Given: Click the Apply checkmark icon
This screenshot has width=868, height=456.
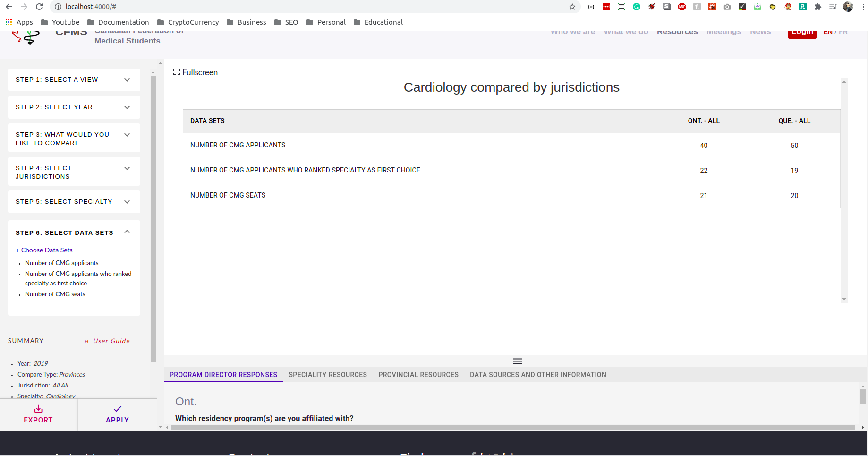Looking at the screenshot, I should pyautogui.click(x=117, y=409).
